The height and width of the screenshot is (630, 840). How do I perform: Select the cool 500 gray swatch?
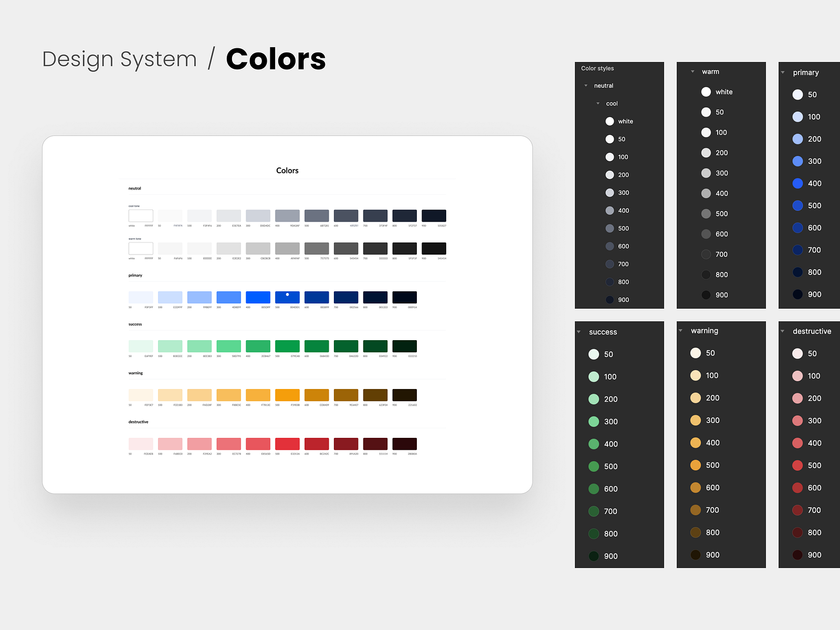(610, 228)
